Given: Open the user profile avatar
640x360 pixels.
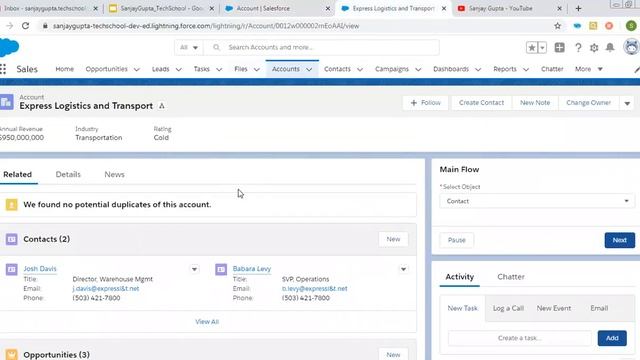Looking at the screenshot, I should click(x=631, y=47).
